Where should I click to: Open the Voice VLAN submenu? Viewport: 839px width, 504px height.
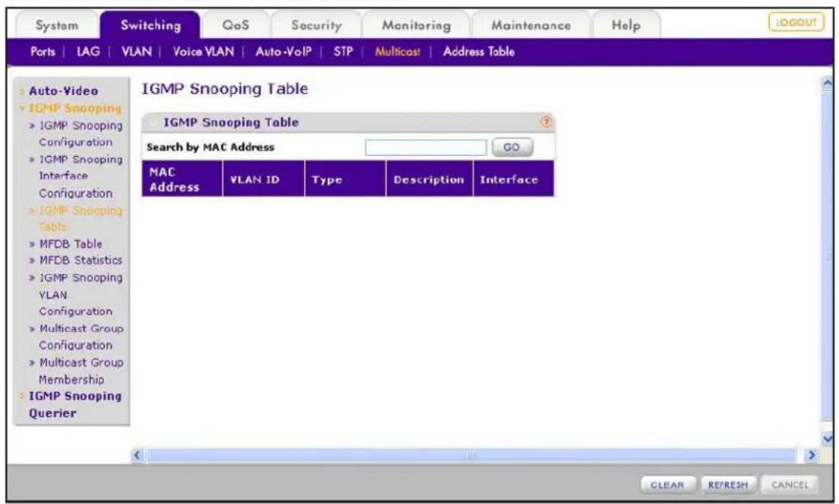(x=203, y=52)
